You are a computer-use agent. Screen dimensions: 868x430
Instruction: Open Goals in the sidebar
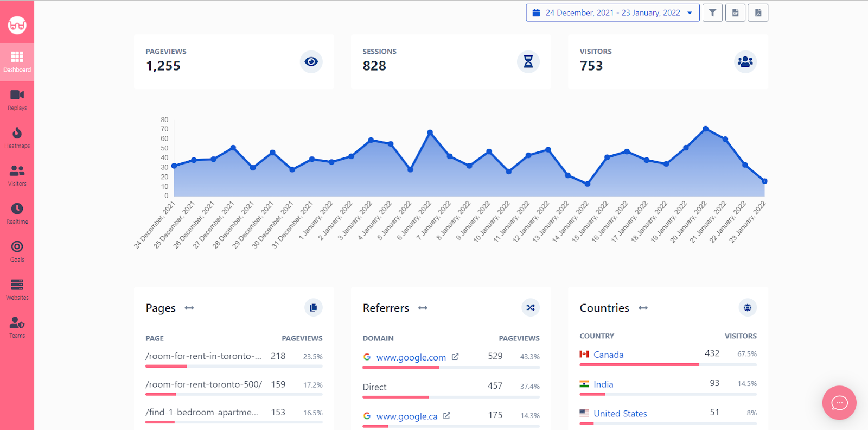tap(17, 252)
